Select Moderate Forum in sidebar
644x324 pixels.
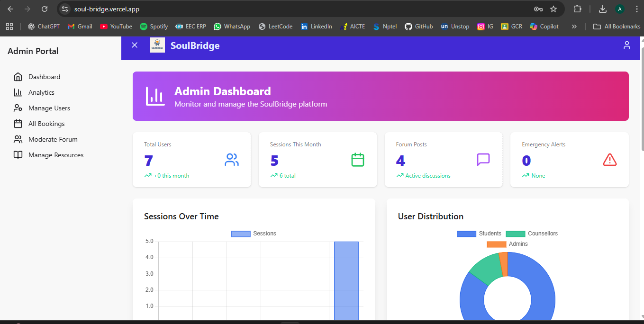click(x=53, y=139)
